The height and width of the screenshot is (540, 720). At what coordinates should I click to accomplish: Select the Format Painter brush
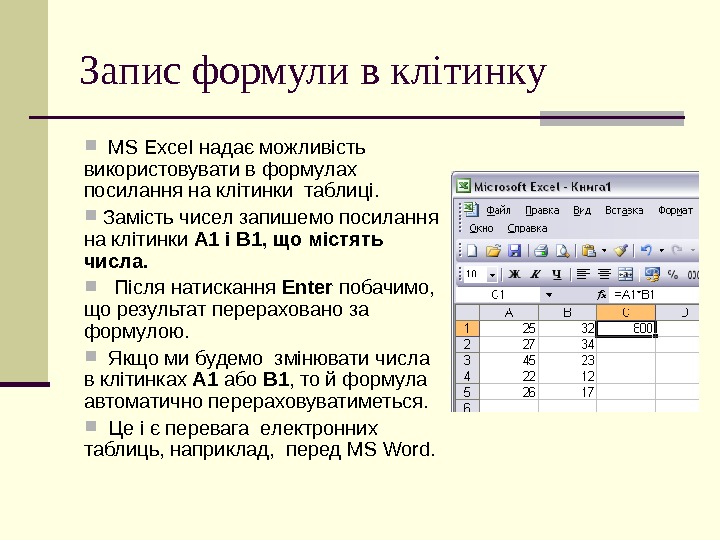(x=621, y=251)
